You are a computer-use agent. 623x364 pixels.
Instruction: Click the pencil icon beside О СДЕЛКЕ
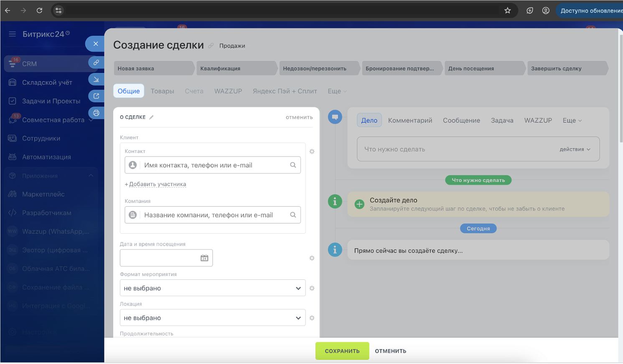151,117
